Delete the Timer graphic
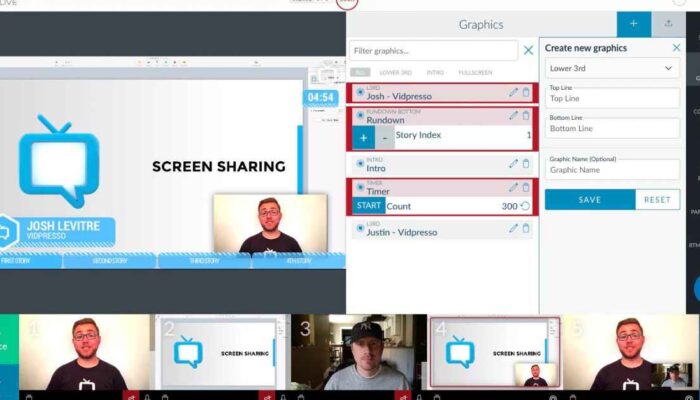Viewport: 700px width, 400px height. point(526,187)
